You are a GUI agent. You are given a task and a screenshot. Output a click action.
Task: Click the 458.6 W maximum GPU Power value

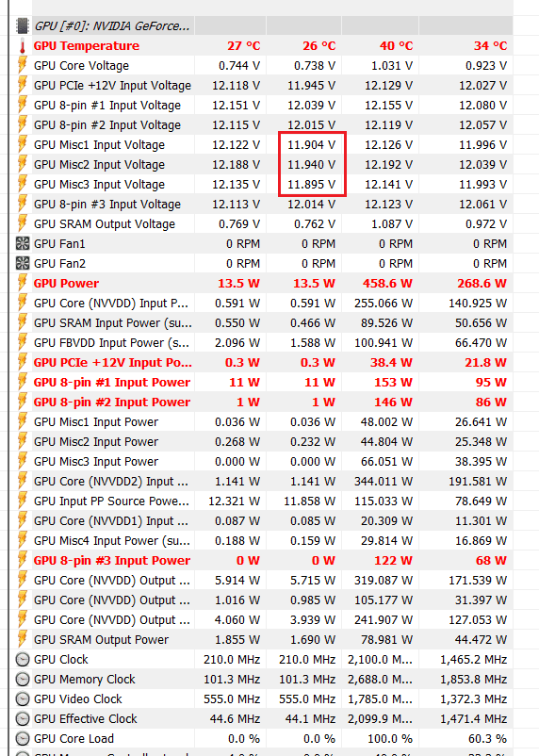click(387, 283)
